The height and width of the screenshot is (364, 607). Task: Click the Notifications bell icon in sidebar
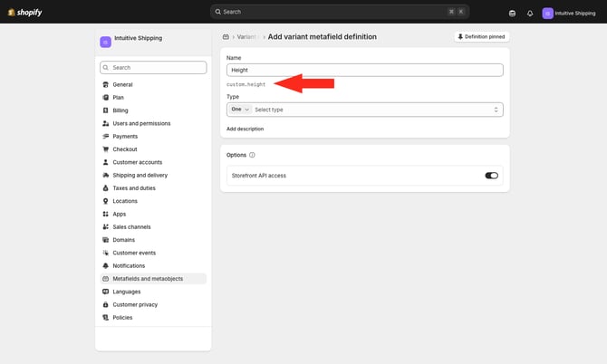point(105,265)
